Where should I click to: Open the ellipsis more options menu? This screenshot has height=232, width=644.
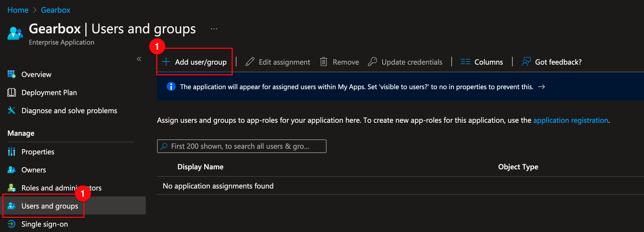(214, 29)
